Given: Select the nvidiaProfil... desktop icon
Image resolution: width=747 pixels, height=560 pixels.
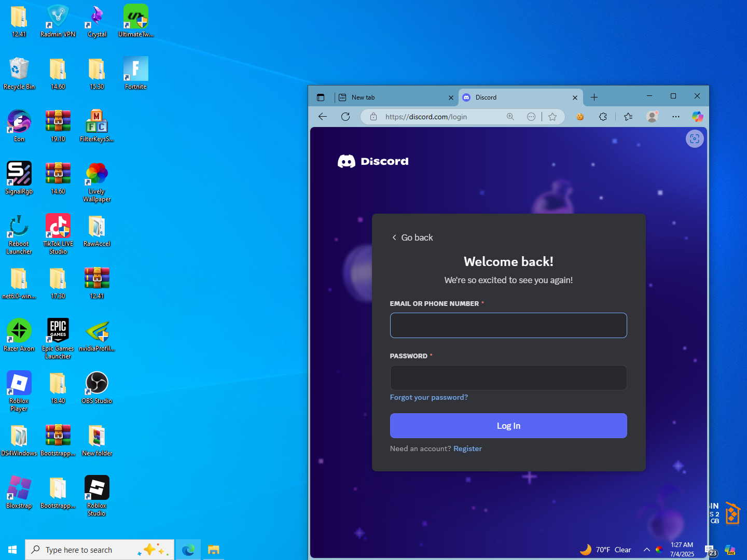Looking at the screenshot, I should [x=97, y=335].
